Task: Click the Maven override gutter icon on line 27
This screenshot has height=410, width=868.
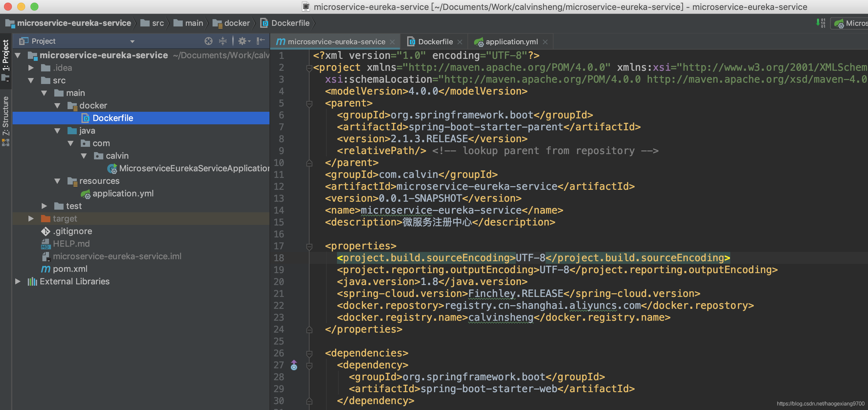Action: tap(294, 365)
